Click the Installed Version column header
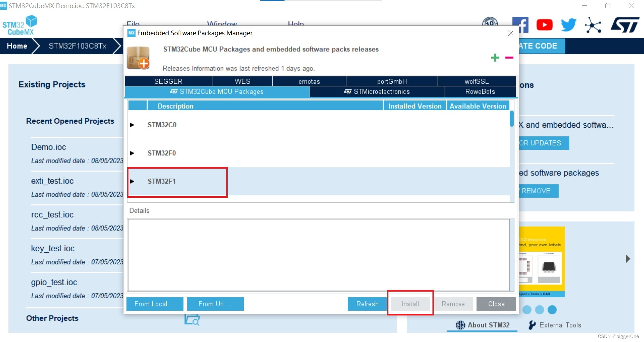Screen dimensions: 644x342 point(415,106)
